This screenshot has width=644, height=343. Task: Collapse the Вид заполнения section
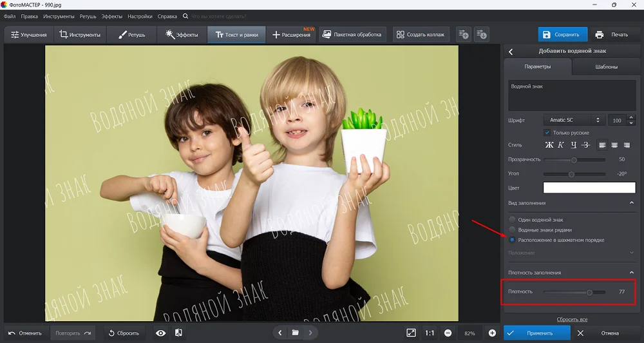[x=632, y=202]
